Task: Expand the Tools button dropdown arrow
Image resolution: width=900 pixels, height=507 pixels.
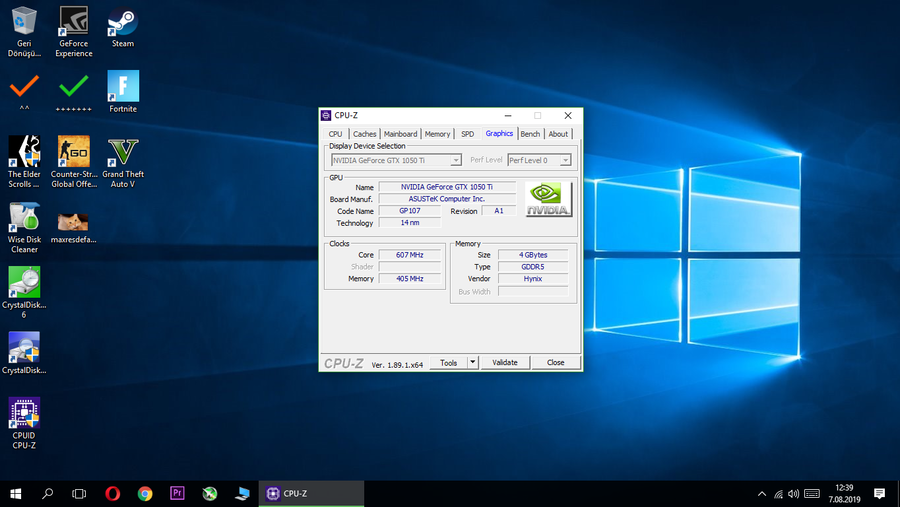Action: [x=473, y=363]
